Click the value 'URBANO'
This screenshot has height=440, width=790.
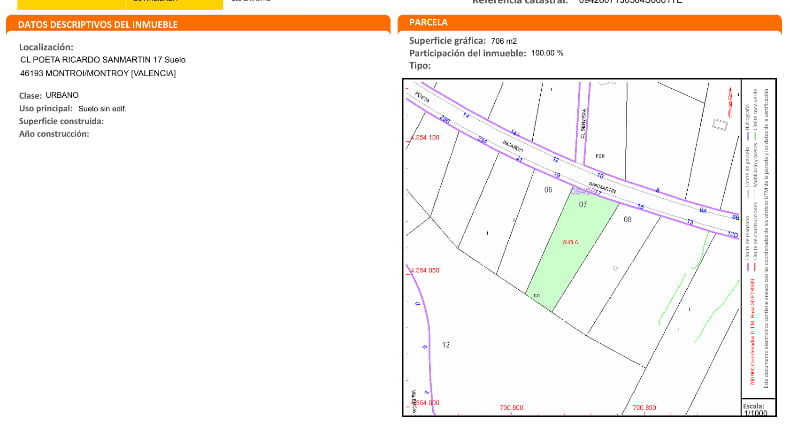[62, 95]
